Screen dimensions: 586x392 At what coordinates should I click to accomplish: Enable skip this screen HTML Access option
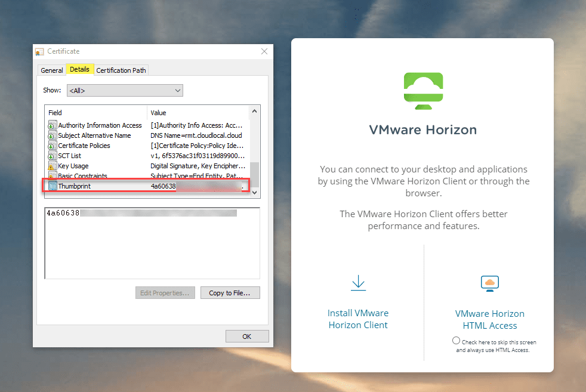click(x=456, y=341)
